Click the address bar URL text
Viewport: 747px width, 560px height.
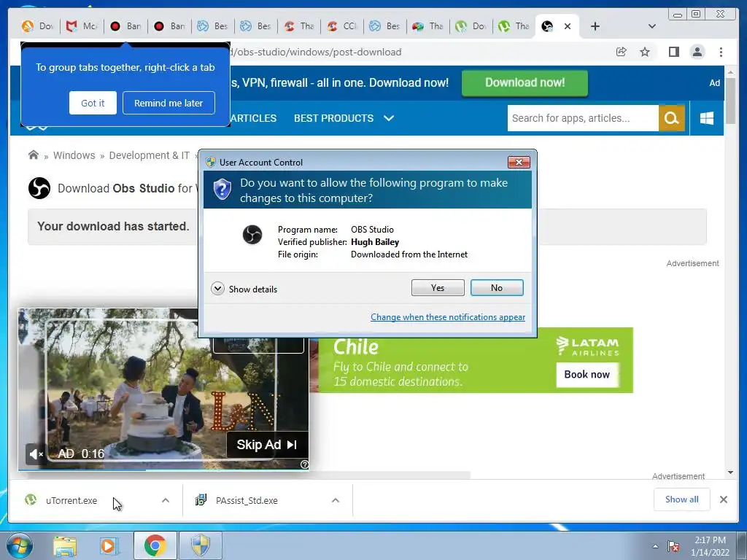[x=315, y=52]
